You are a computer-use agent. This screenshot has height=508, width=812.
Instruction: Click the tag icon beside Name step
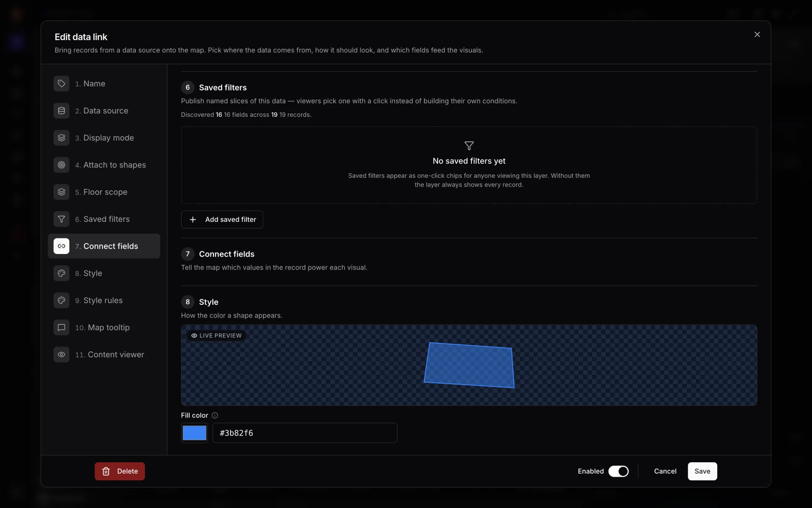pyautogui.click(x=61, y=83)
